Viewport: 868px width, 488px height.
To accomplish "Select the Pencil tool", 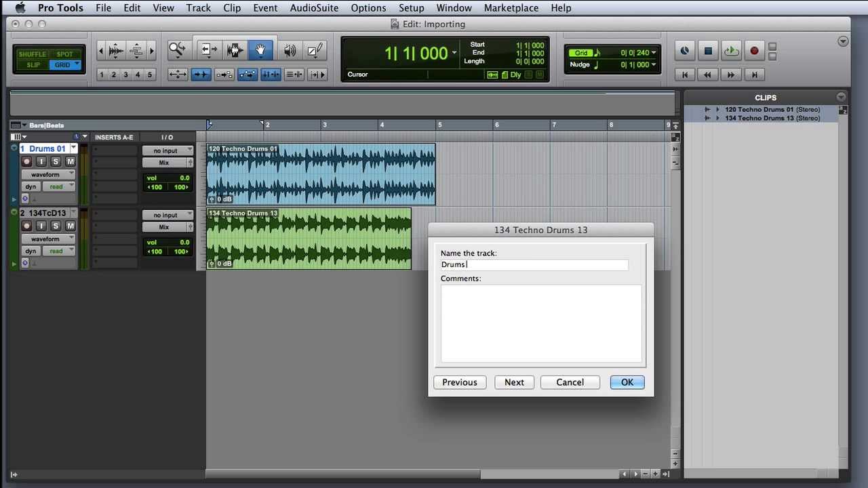I will [315, 50].
